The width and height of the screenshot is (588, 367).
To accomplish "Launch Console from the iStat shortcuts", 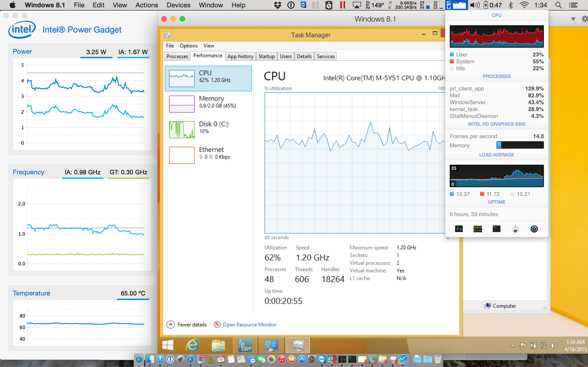I will point(478,229).
